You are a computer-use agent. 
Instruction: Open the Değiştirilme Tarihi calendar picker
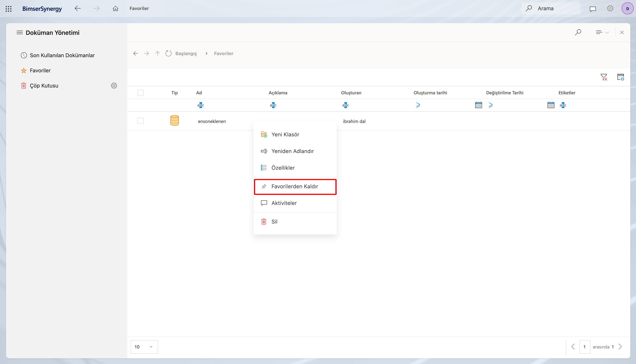coord(551,105)
